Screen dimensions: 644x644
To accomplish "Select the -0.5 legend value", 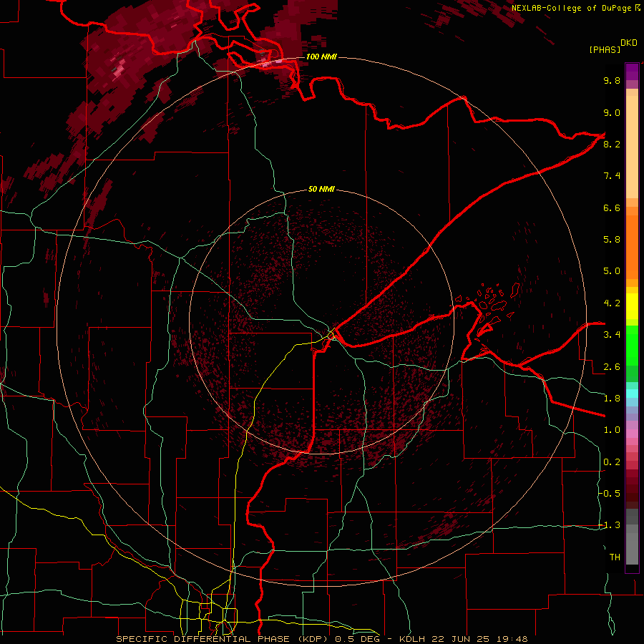I will [x=610, y=494].
